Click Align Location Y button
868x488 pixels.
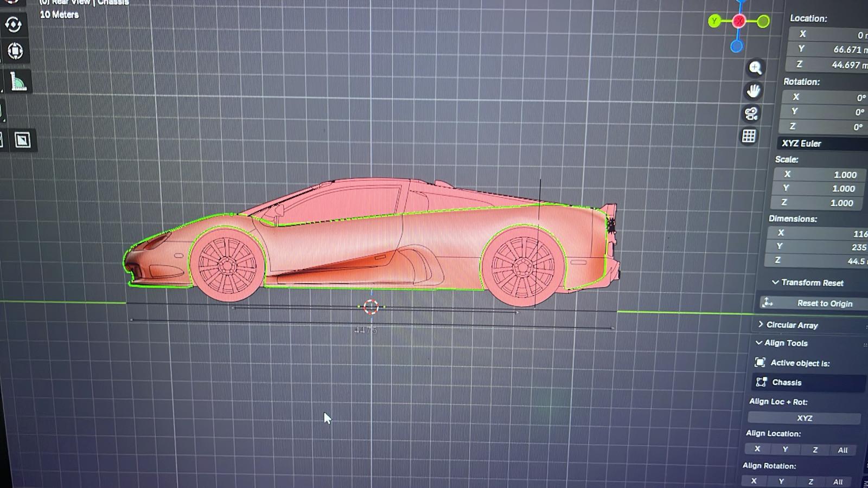[x=785, y=450]
